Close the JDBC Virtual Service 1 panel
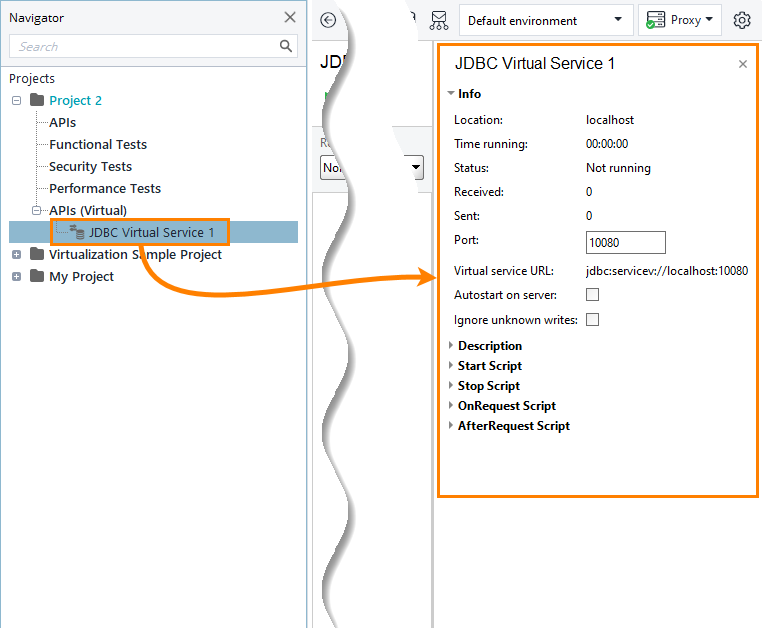 coord(742,64)
